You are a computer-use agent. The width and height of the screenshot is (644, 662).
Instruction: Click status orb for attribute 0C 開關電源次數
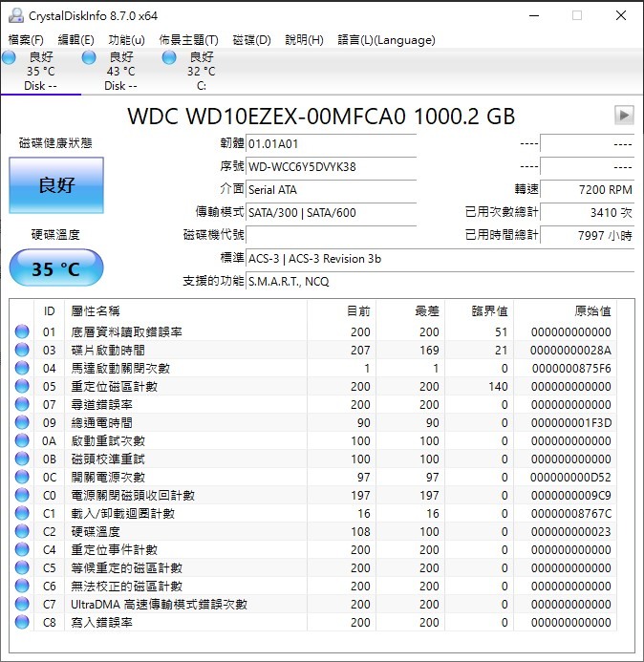click(x=22, y=477)
